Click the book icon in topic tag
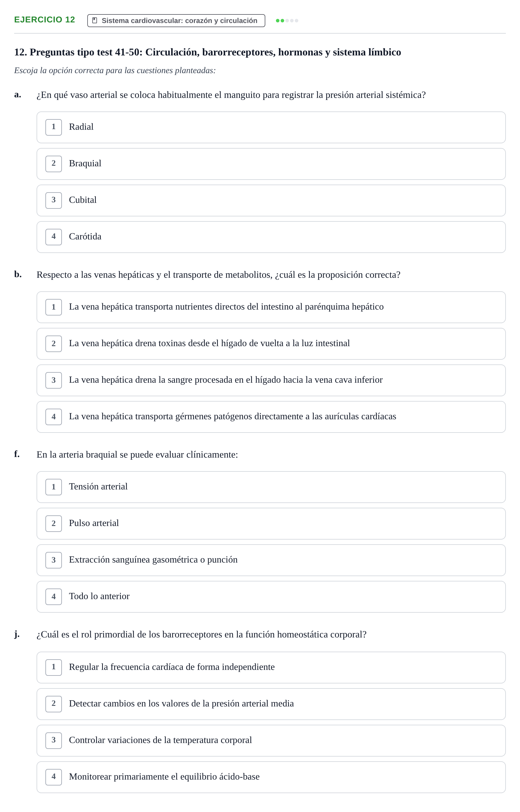This screenshot has width=520, height=812. (x=95, y=21)
